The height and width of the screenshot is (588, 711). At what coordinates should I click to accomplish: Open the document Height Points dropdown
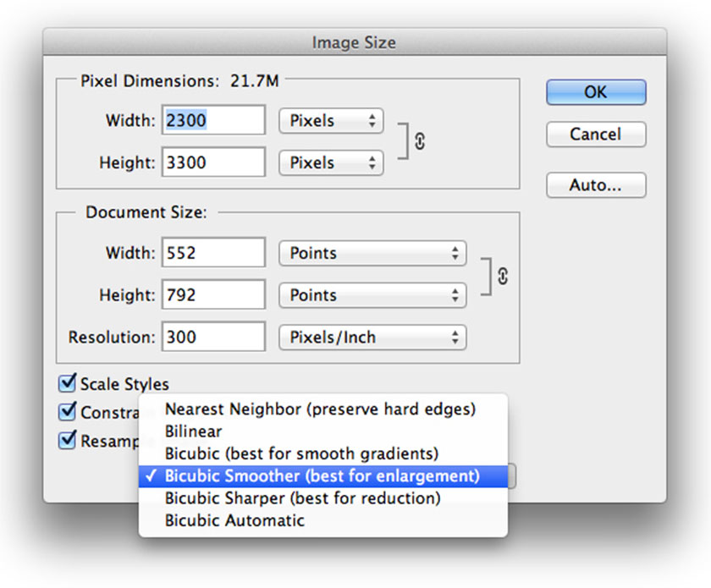372,295
